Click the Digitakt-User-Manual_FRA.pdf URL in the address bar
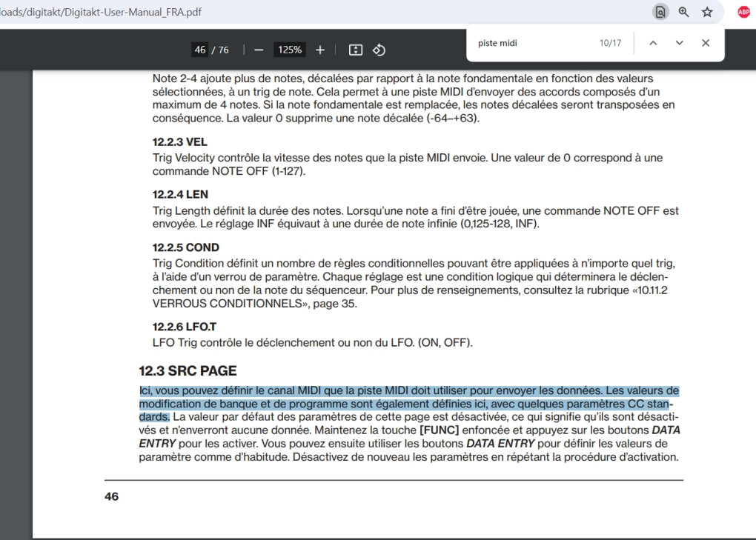The image size is (756, 540). coord(101,12)
